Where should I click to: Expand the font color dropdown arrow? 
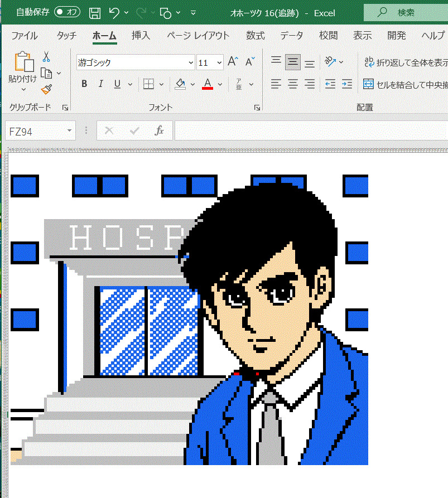(220, 84)
